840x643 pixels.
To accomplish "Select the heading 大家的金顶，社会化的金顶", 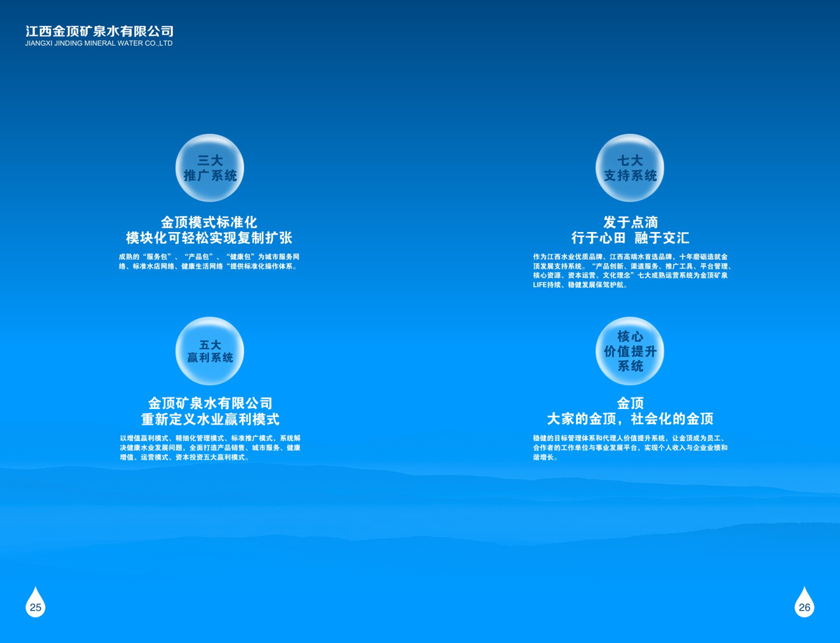I will pos(630,419).
